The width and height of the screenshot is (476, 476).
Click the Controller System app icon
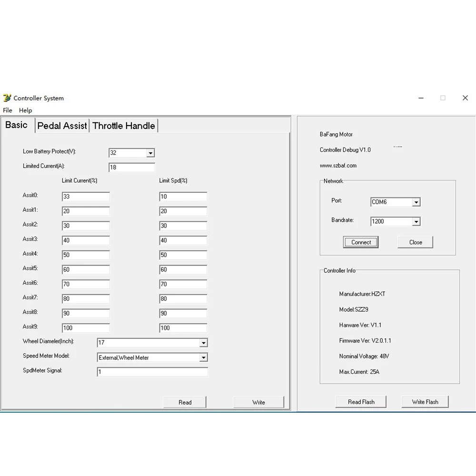pyautogui.click(x=7, y=98)
